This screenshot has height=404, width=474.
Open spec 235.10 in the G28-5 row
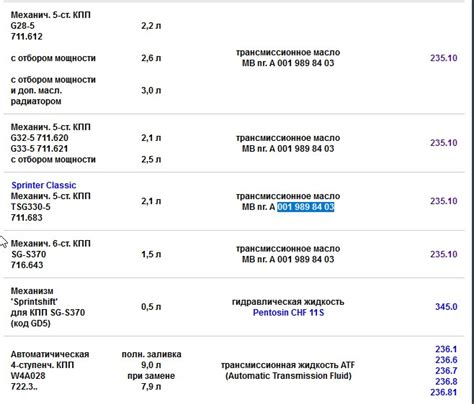pyautogui.click(x=444, y=58)
